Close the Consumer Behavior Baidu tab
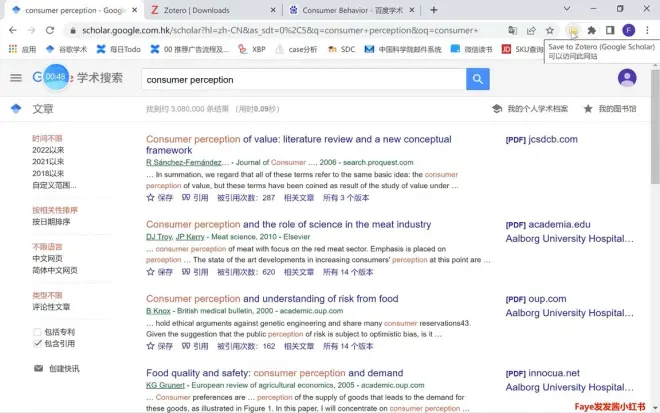 [412, 10]
